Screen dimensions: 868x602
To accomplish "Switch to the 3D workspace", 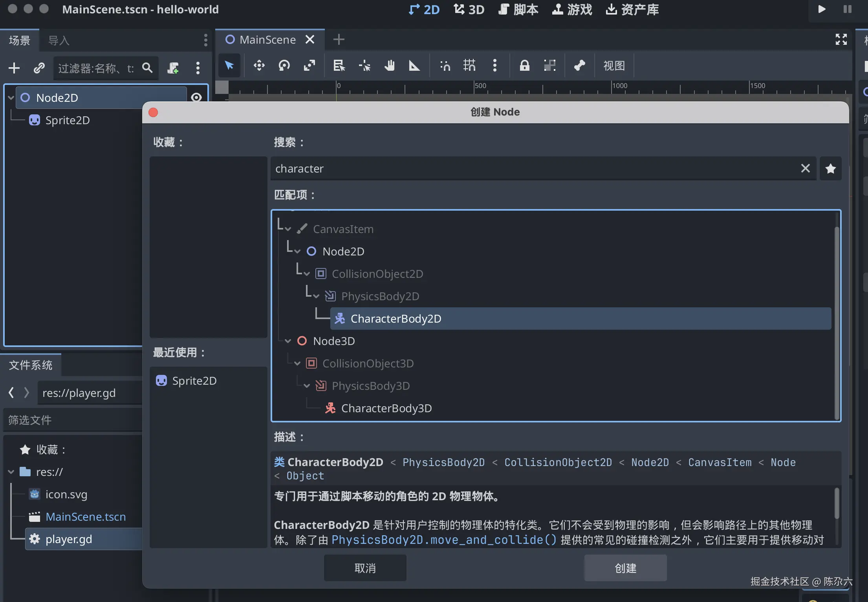I will [469, 9].
